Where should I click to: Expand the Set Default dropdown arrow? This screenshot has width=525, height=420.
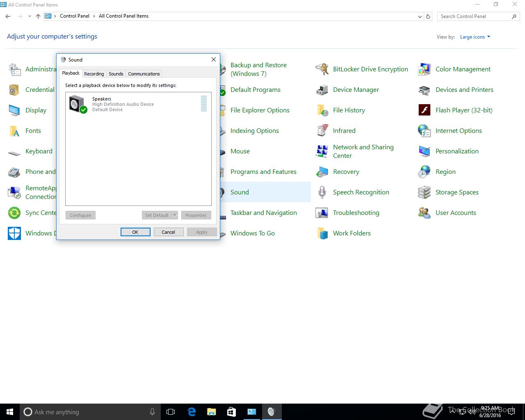point(175,215)
